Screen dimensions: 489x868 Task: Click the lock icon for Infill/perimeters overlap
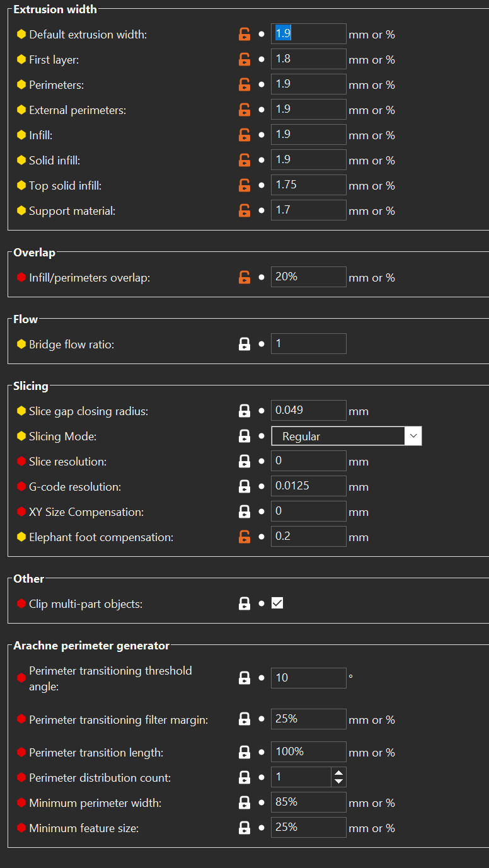[244, 277]
